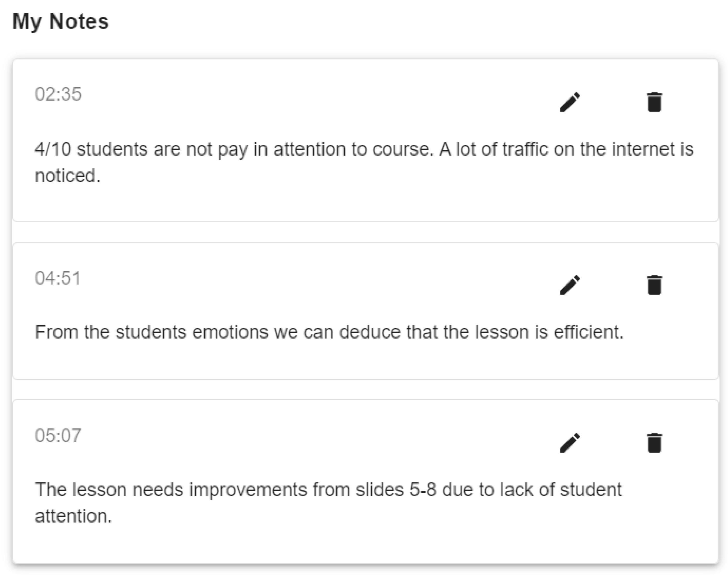Click the My Notes heading

pyautogui.click(x=61, y=22)
